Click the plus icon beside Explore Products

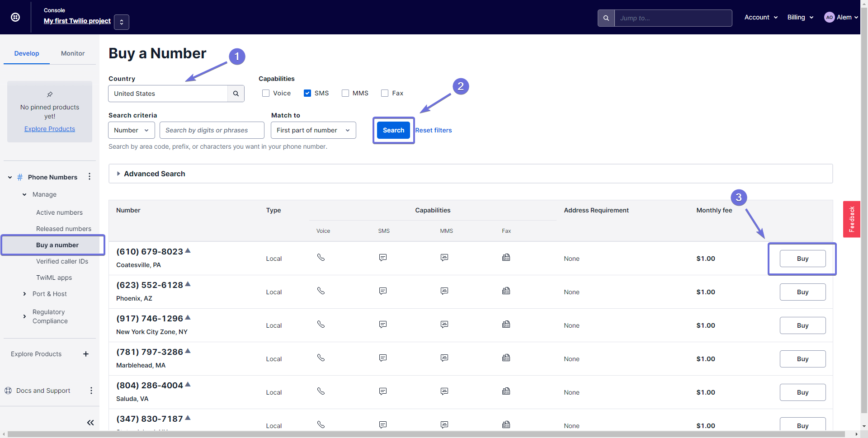click(x=86, y=354)
